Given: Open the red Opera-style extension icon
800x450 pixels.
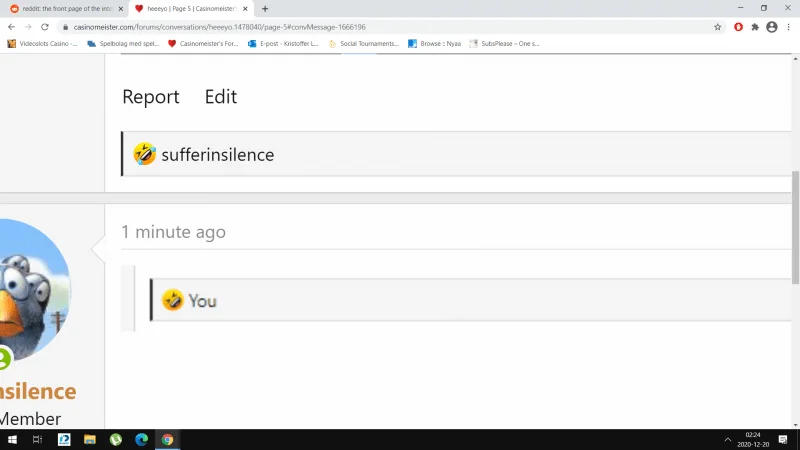Looking at the screenshot, I should [738, 27].
